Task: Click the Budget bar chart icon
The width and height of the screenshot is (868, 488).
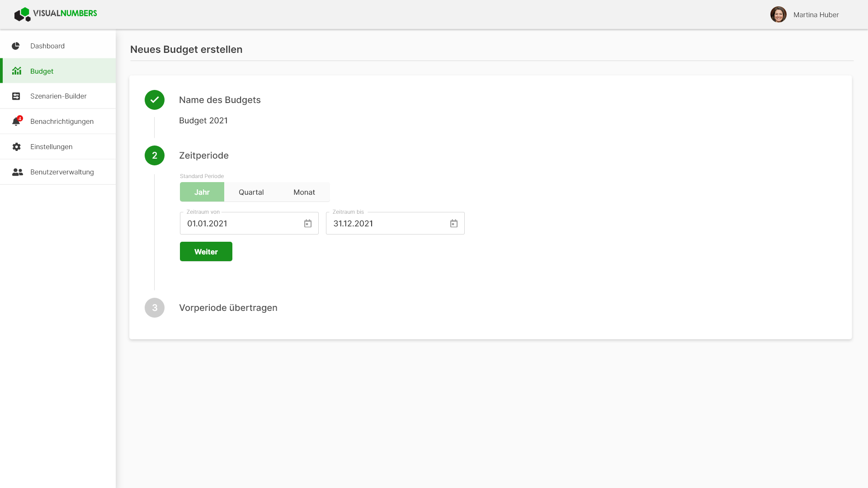Action: [17, 71]
